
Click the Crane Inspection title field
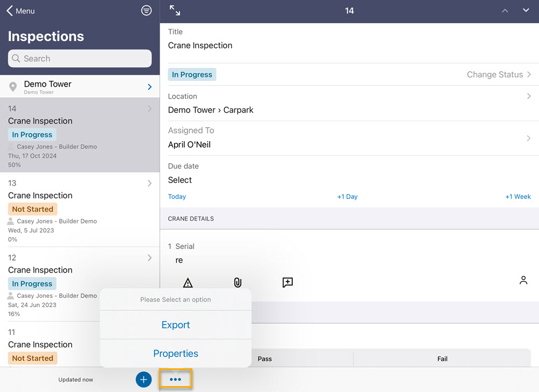tap(200, 45)
